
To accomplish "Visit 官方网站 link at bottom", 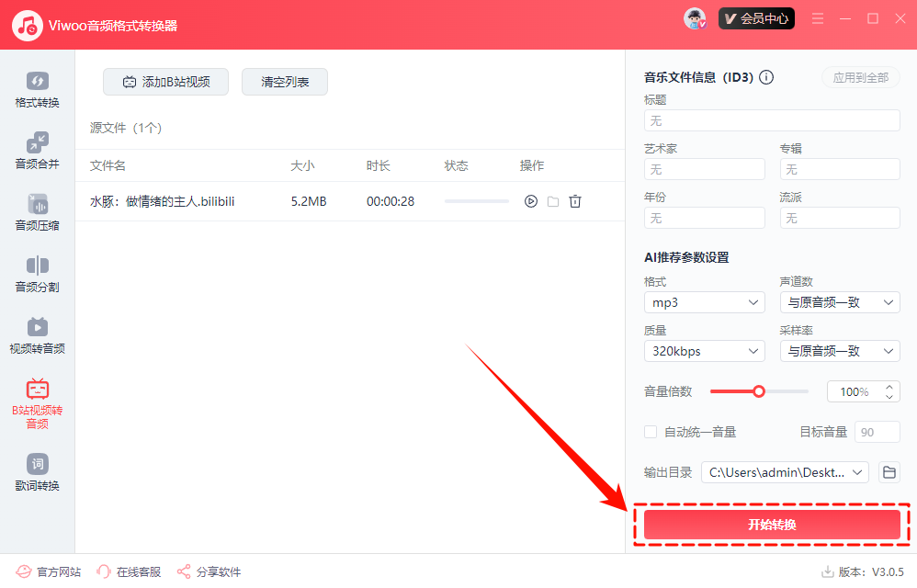I will tap(49, 571).
